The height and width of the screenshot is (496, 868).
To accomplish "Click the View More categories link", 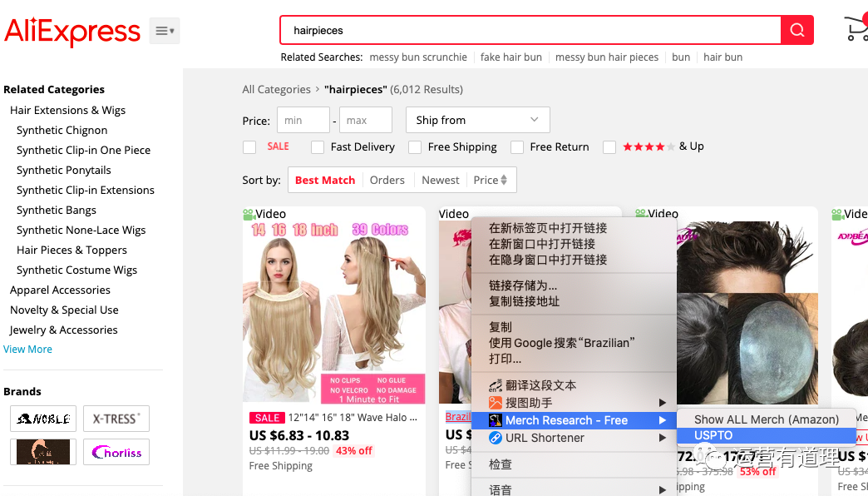I will pyautogui.click(x=27, y=350).
